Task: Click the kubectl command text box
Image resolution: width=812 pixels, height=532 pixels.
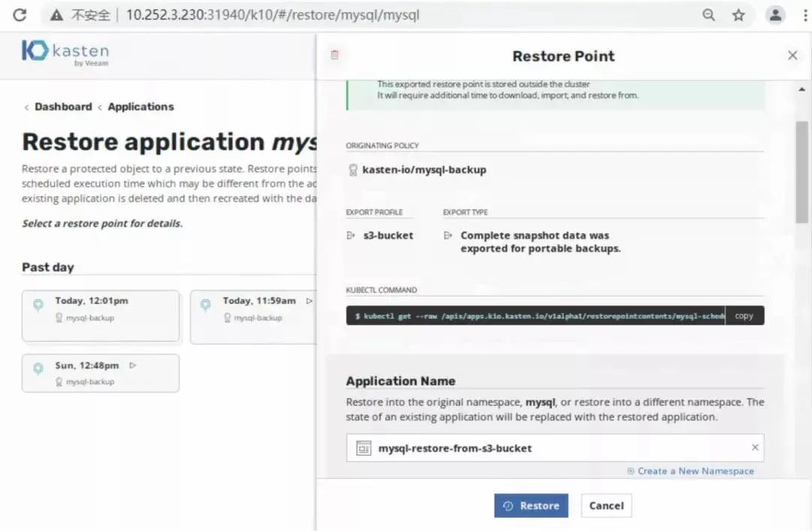Action: 536,316
